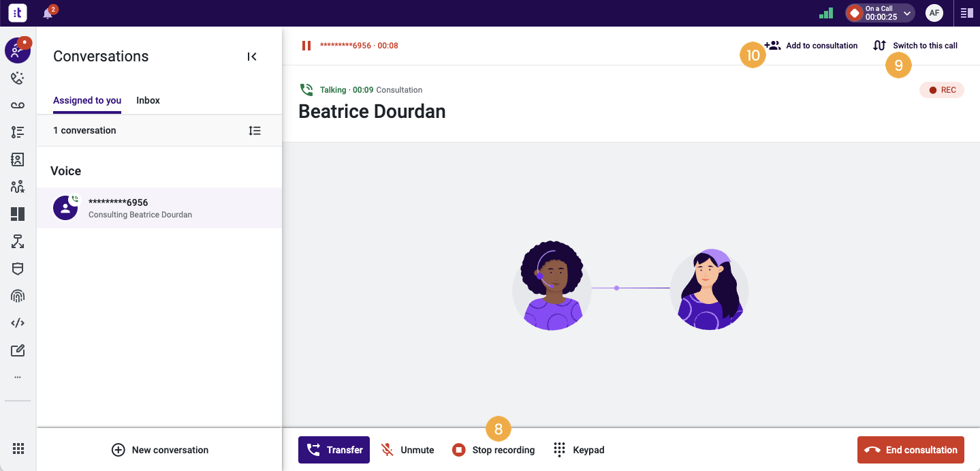Open the conversation sort options
The height and width of the screenshot is (471, 980).
pyautogui.click(x=255, y=130)
